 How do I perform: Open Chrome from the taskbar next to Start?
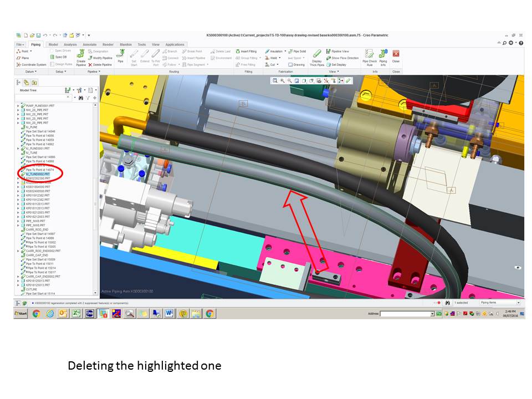[37, 314]
